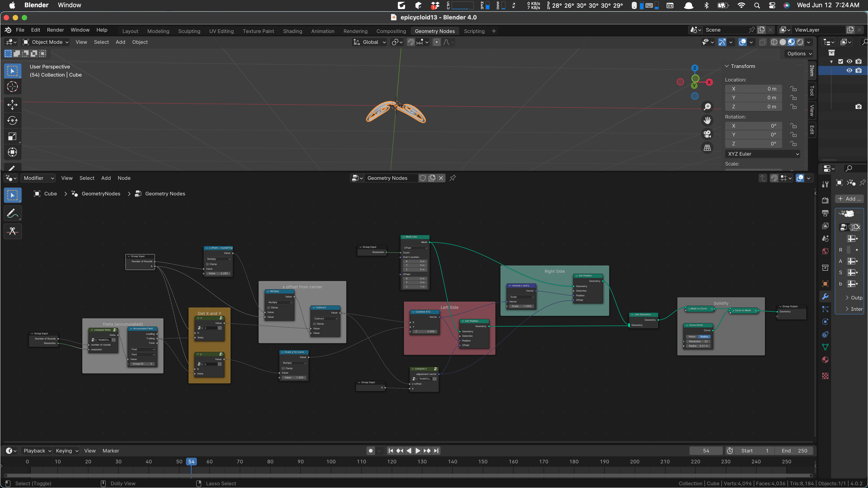Pin the Geometry Nodes node tree
Image resolution: width=868 pixels, height=488 pixels.
click(453, 178)
